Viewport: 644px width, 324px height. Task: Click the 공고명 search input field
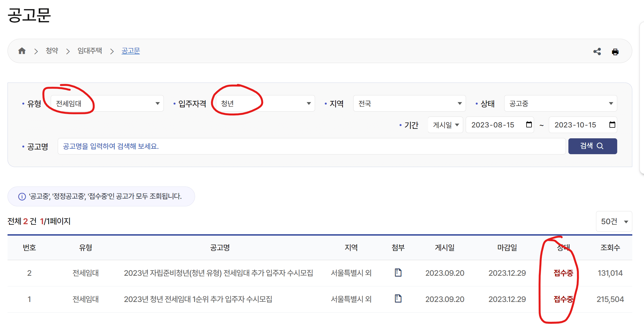coord(311,146)
